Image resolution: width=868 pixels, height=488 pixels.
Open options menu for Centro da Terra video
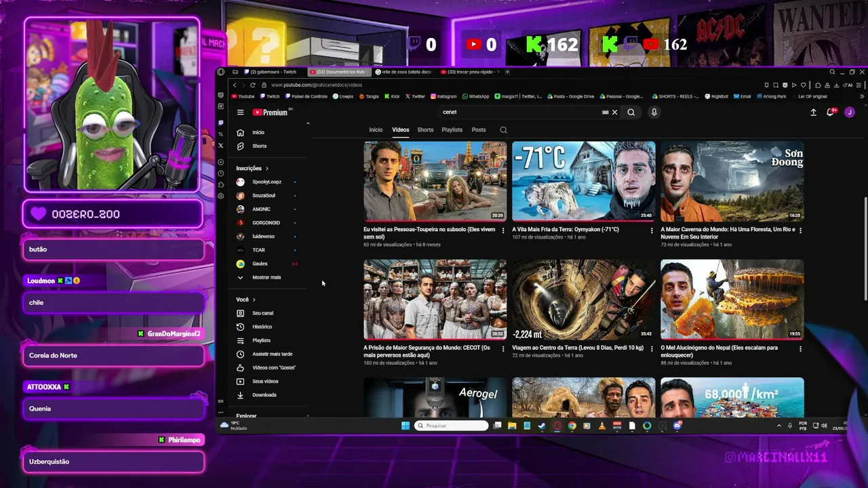[652, 348]
